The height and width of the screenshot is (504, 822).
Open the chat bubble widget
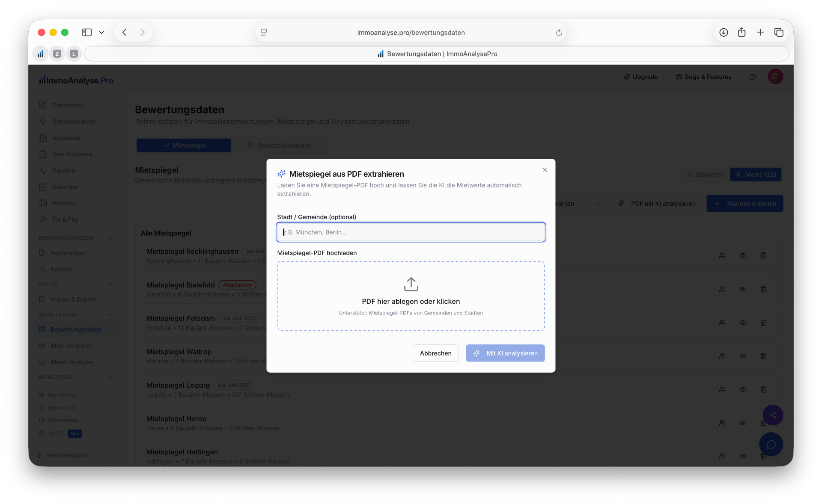(771, 445)
